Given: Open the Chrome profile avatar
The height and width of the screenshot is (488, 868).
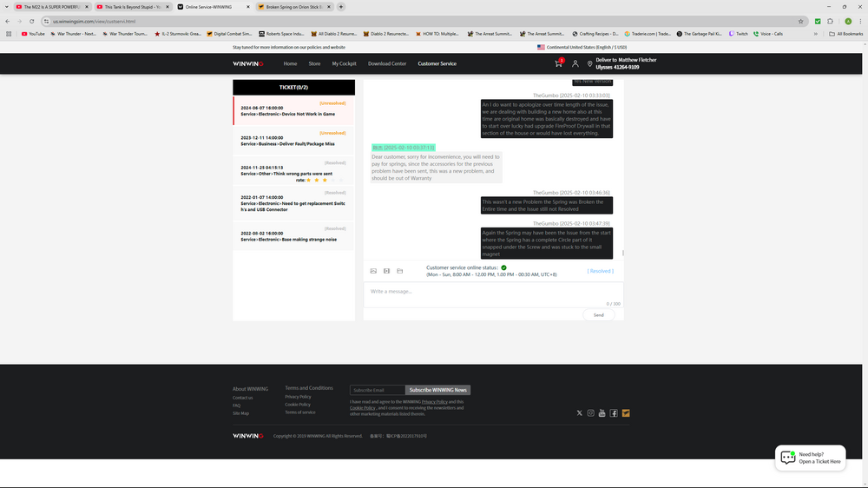Looking at the screenshot, I should tap(847, 21).
